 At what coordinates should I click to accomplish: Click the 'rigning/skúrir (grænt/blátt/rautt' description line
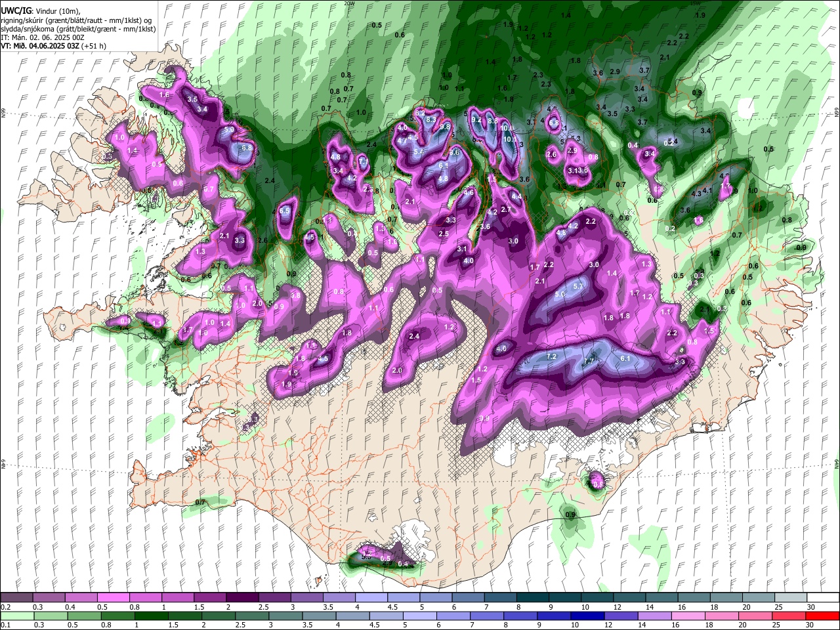click(x=76, y=20)
